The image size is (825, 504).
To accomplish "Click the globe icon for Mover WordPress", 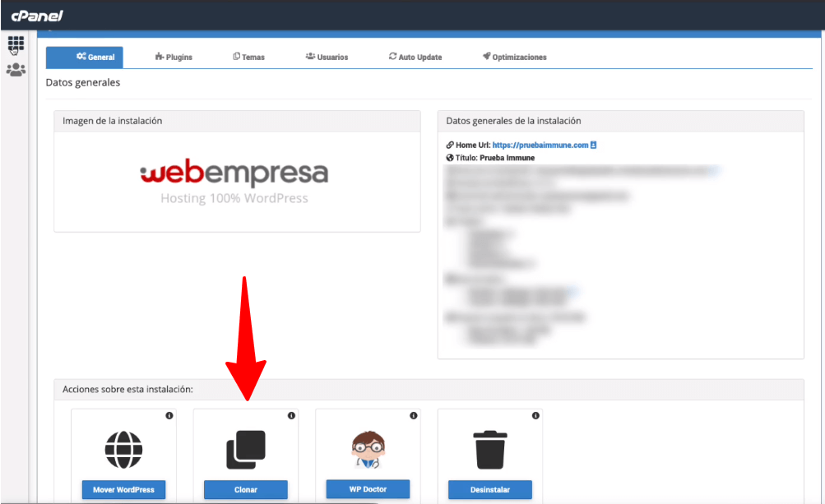I will [x=123, y=450].
